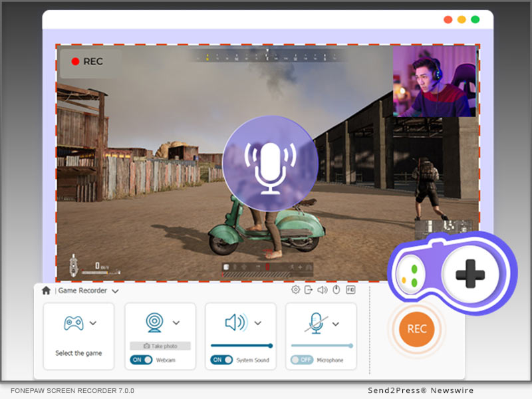The width and height of the screenshot is (532, 399).
Task: Expand the webcam source dropdown arrow
Action: point(176,323)
